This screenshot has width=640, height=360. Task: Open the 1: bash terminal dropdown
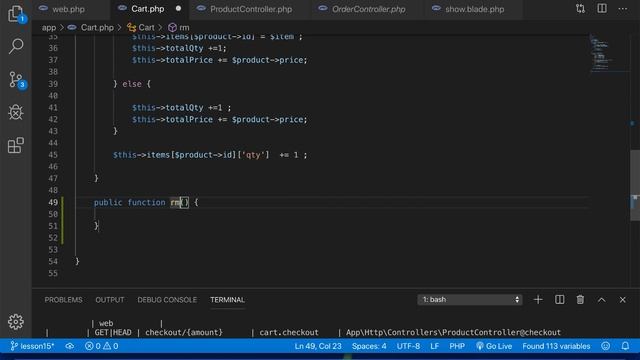pos(470,300)
